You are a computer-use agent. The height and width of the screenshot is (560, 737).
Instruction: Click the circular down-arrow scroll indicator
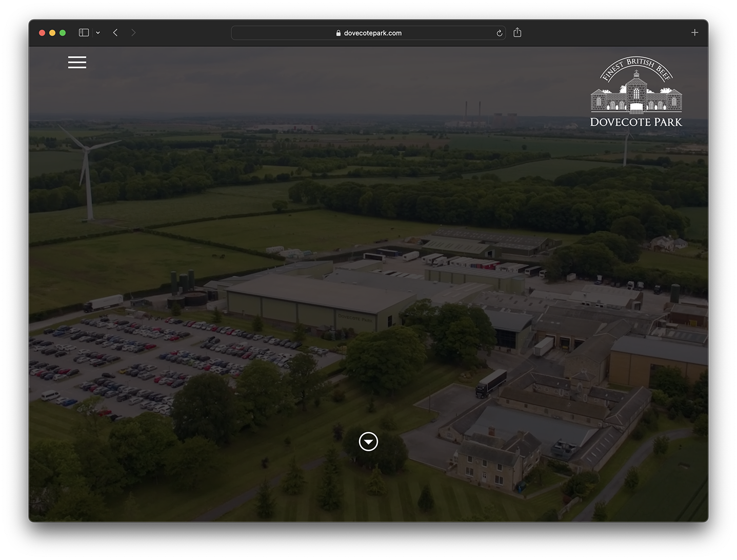click(368, 442)
